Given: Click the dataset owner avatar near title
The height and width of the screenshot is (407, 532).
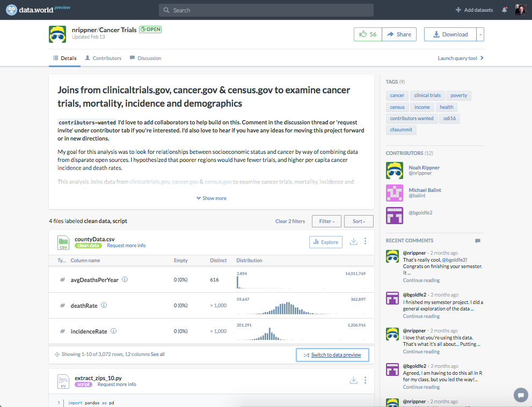Looking at the screenshot, I should [57, 34].
